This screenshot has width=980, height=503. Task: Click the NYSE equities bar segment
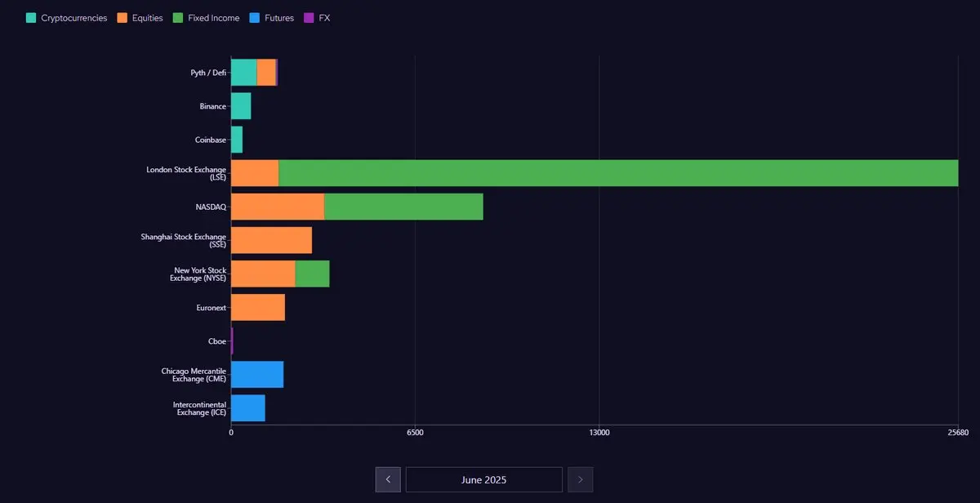click(263, 274)
